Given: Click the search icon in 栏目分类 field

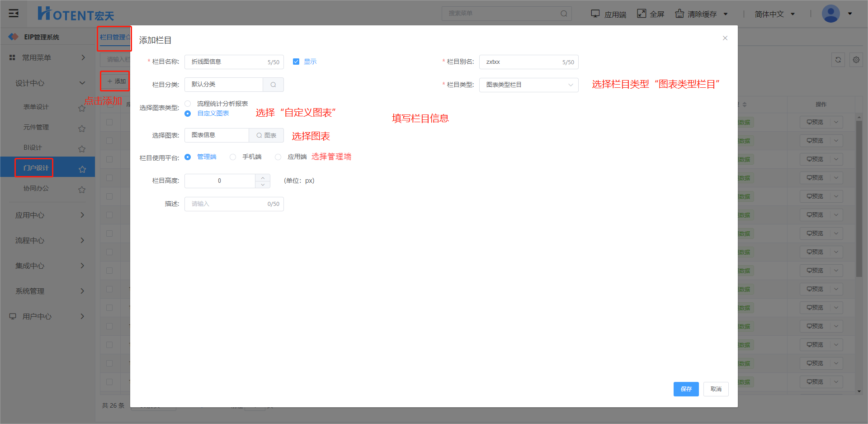Looking at the screenshot, I should 273,85.
